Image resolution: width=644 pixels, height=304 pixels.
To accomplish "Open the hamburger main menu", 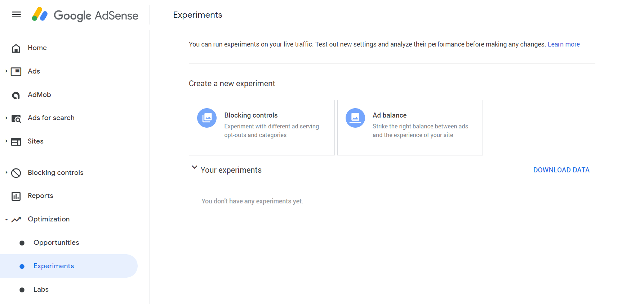I will (x=17, y=15).
